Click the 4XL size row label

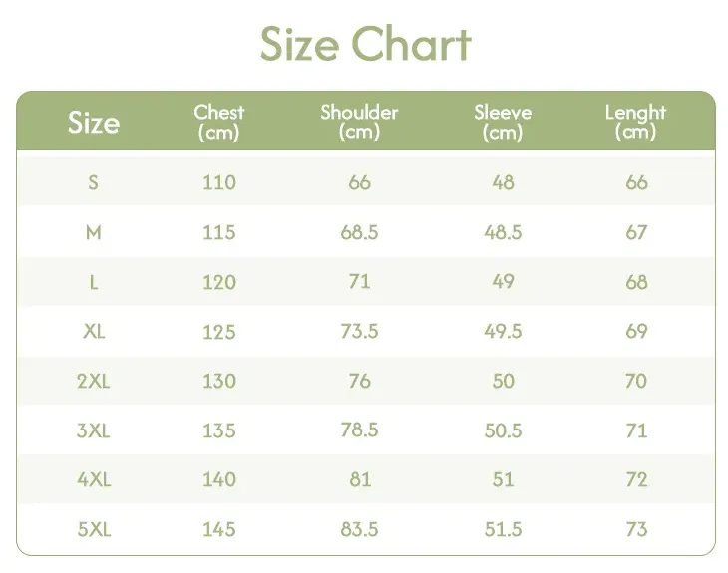pyautogui.click(x=94, y=479)
